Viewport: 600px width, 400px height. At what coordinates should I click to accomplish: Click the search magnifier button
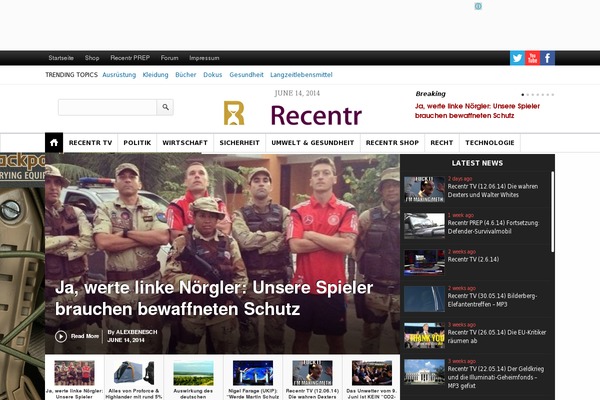(x=165, y=107)
